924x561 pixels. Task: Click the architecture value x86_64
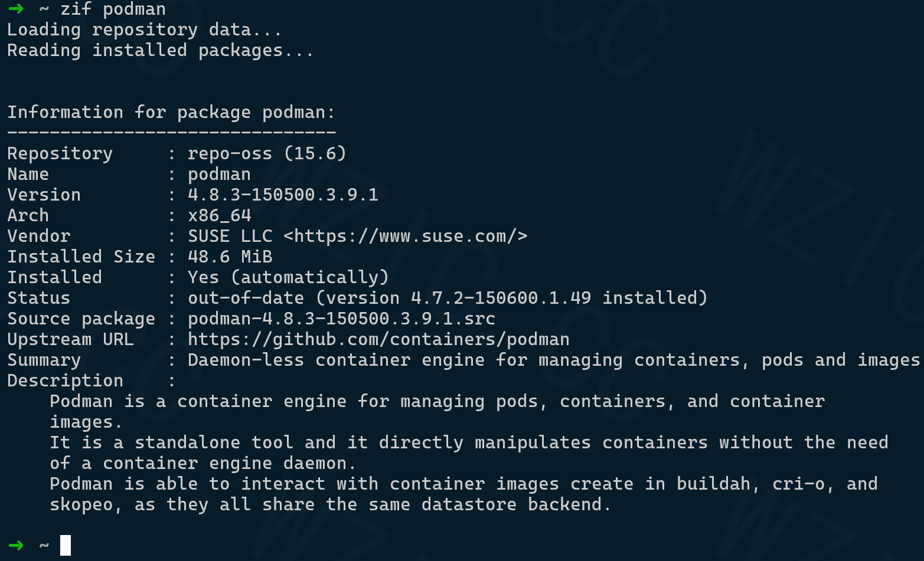[x=220, y=215]
